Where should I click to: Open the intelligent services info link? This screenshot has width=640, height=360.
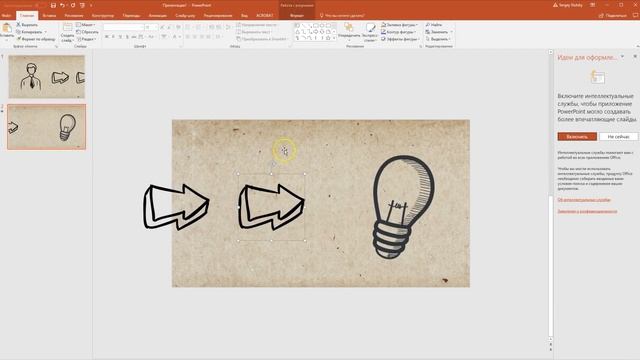[x=584, y=200]
